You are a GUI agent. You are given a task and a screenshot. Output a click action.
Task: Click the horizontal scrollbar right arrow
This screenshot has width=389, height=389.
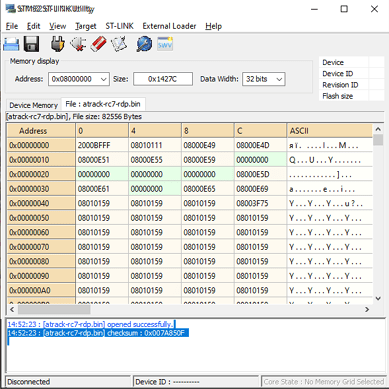pyautogui.click(x=367, y=310)
